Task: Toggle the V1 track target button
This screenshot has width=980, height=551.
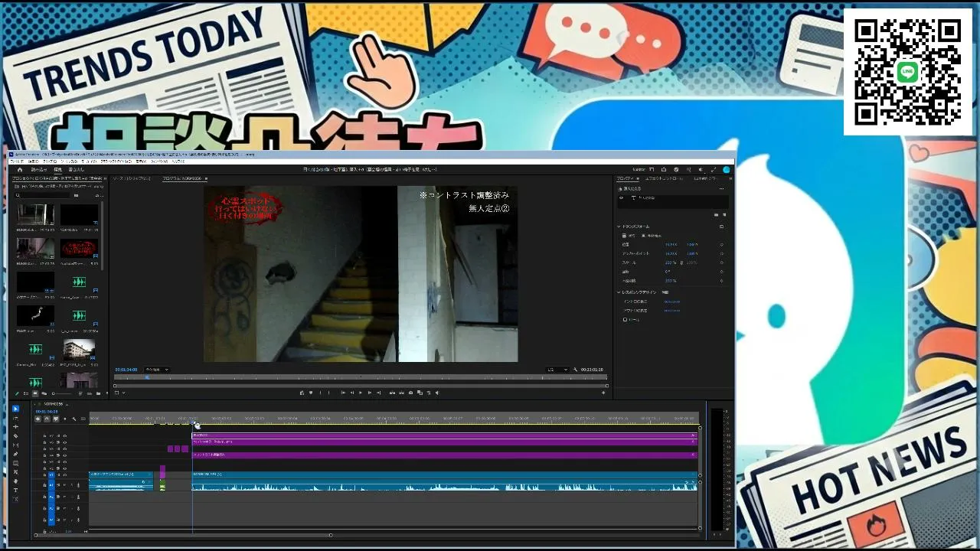Action: (x=52, y=474)
